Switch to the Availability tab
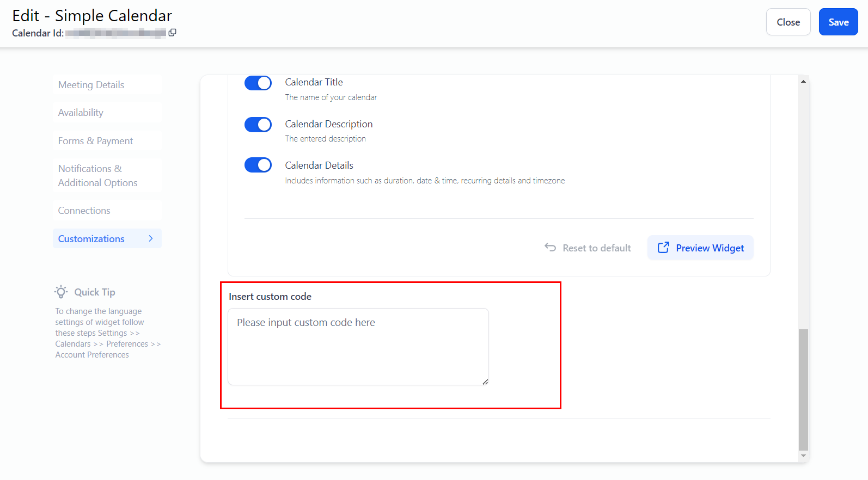The image size is (868, 480). point(81,113)
